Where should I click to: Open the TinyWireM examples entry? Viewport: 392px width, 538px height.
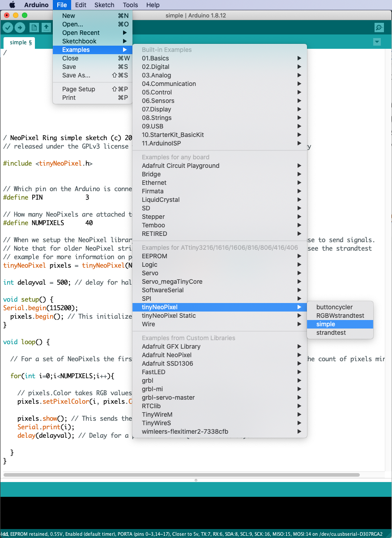click(220, 414)
